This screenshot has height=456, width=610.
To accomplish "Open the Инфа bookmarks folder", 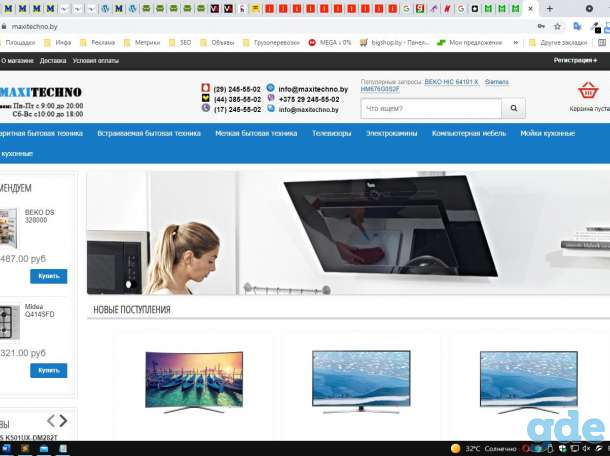I will [58, 42].
